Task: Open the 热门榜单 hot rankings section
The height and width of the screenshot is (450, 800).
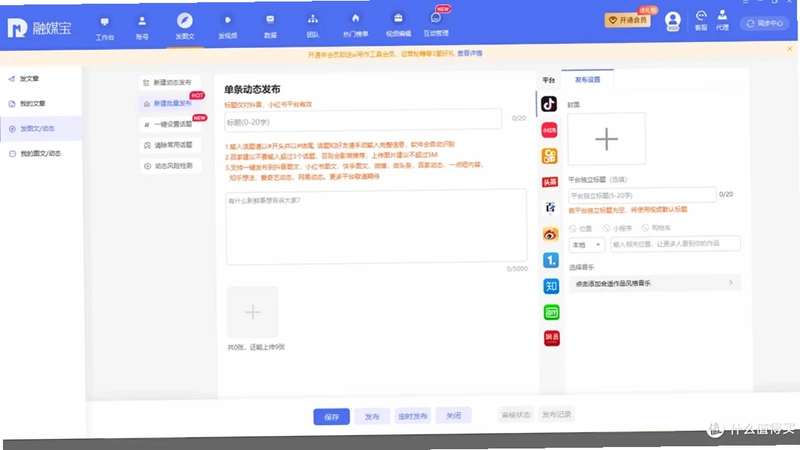Action: tap(356, 27)
